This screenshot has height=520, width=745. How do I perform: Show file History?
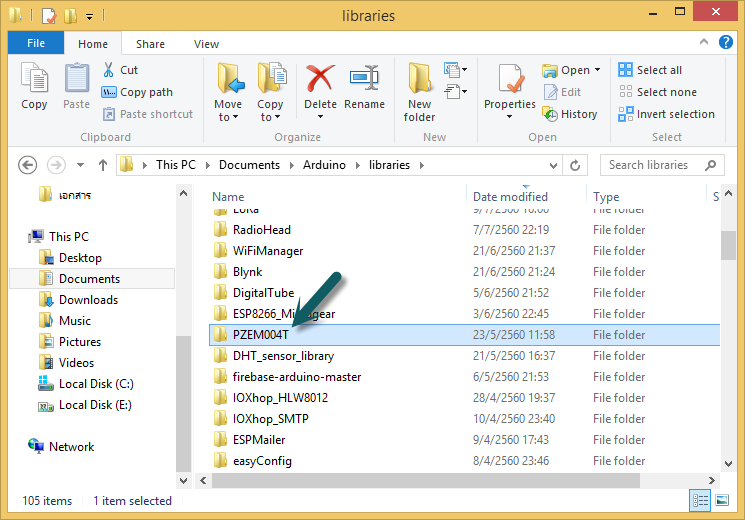[570, 114]
